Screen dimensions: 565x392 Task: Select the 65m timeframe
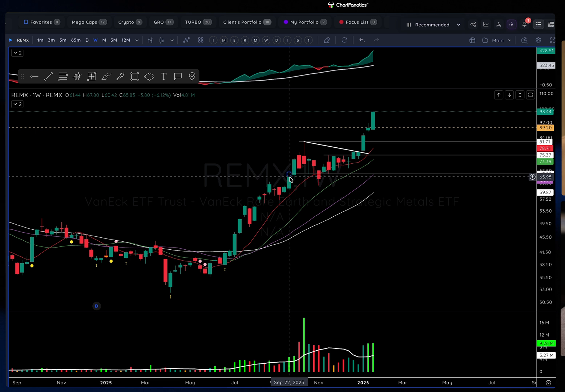(76, 40)
